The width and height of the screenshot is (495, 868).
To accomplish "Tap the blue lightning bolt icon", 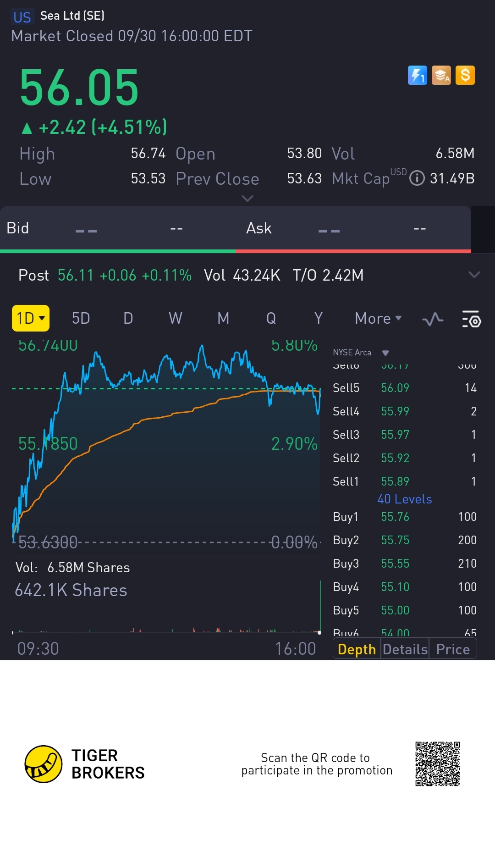I will tap(417, 76).
